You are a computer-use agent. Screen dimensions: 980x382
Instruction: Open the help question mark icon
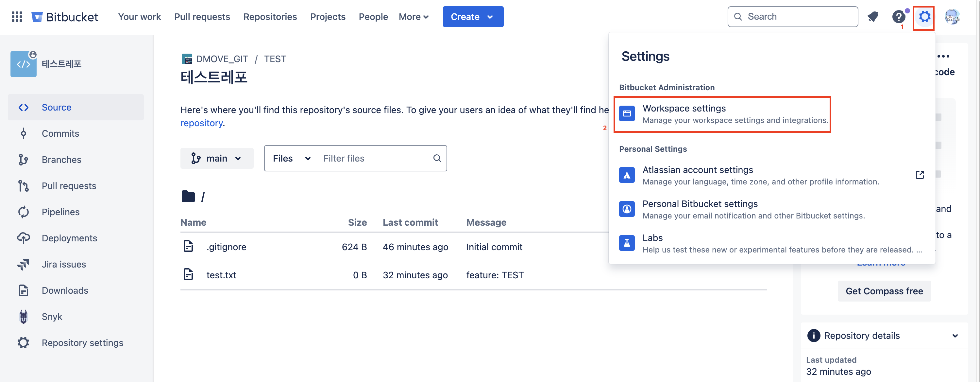(x=898, y=17)
